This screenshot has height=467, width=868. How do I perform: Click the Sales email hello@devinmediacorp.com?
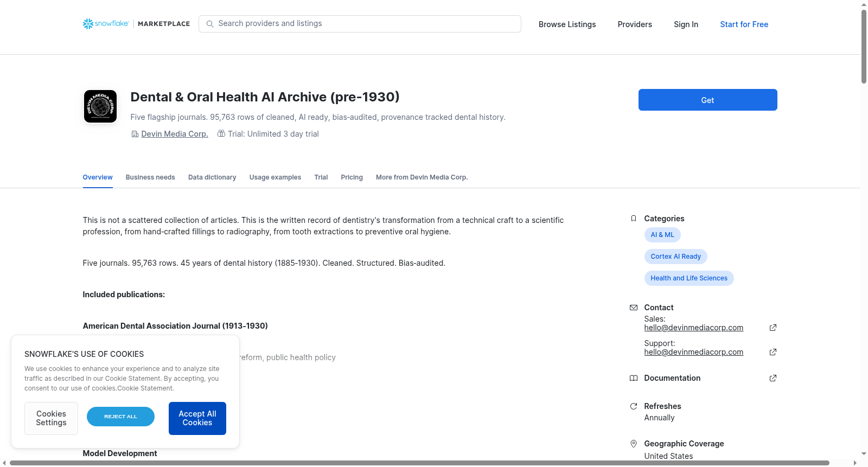pyautogui.click(x=693, y=328)
